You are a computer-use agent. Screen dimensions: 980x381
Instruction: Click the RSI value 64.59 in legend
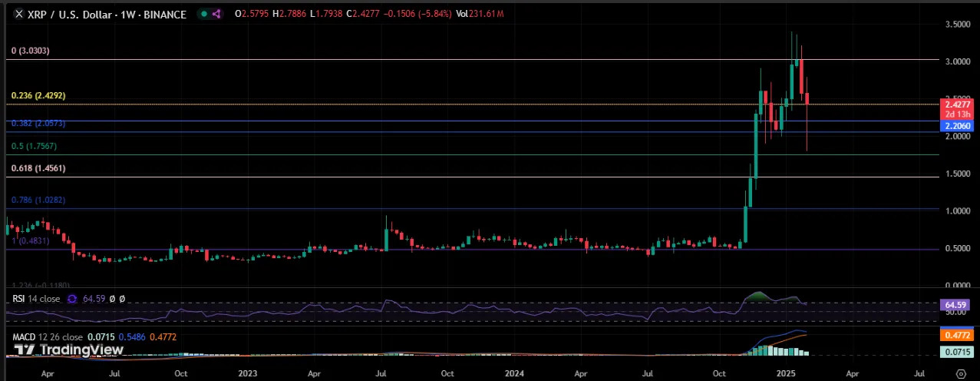(x=95, y=298)
